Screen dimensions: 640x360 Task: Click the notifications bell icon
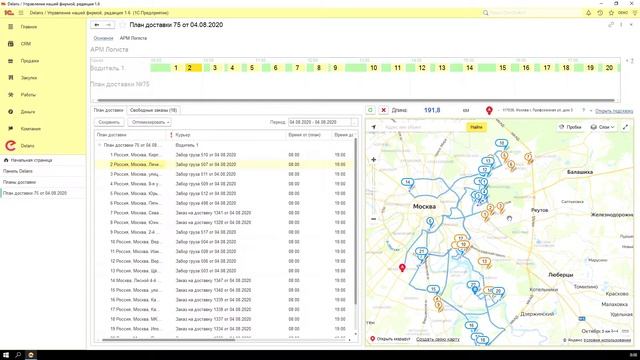588,13
